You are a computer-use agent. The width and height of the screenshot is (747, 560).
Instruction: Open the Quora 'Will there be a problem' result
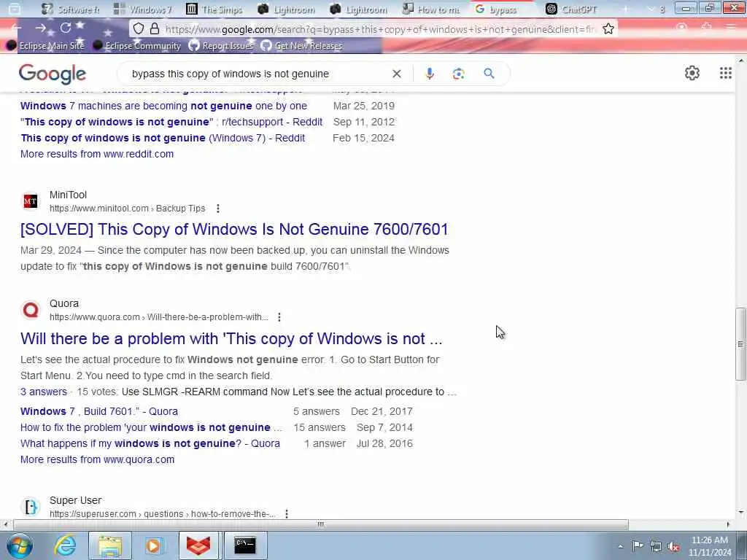231,338
